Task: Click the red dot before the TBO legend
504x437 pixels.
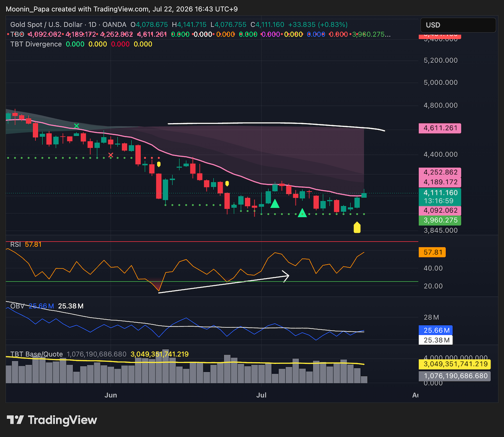Action: click(x=8, y=34)
